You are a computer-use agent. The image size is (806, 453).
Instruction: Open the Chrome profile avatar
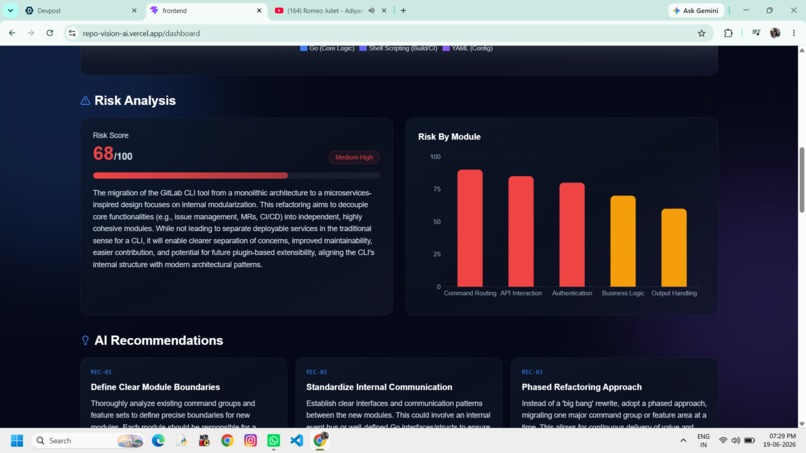tap(775, 33)
